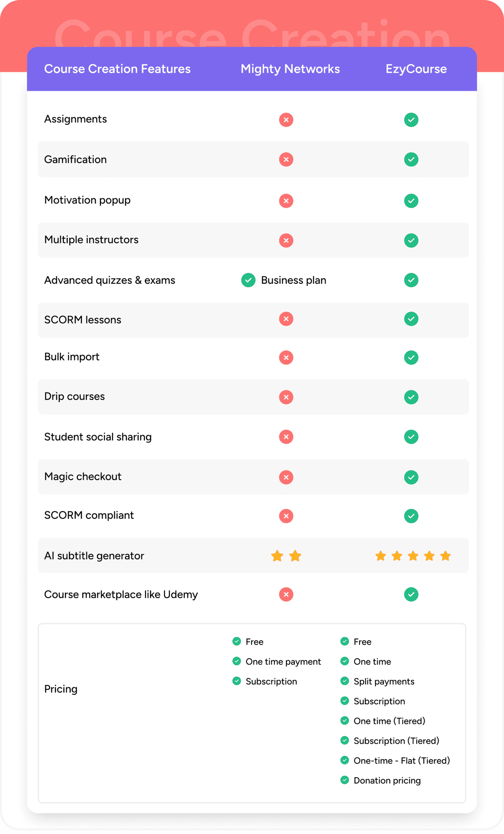Image resolution: width=504 pixels, height=834 pixels.
Task: Click the red X for Assignments under Mighty Networks
Action: pos(286,120)
